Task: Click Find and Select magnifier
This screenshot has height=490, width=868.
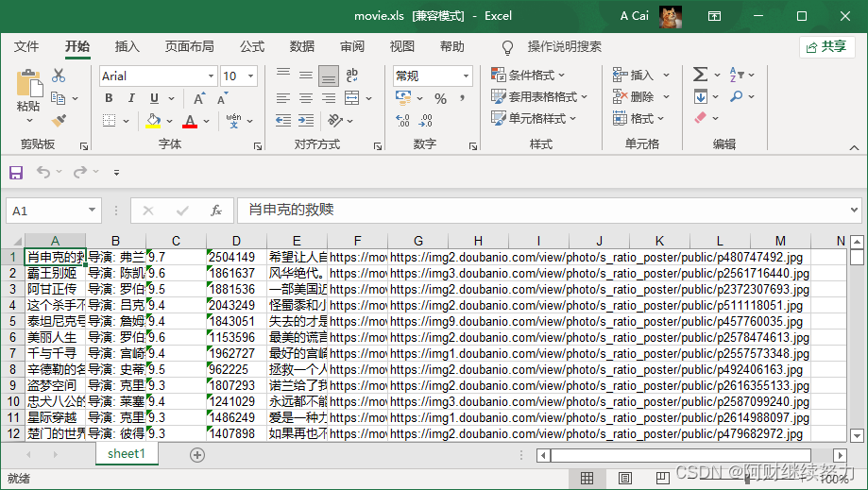Action: pos(737,96)
